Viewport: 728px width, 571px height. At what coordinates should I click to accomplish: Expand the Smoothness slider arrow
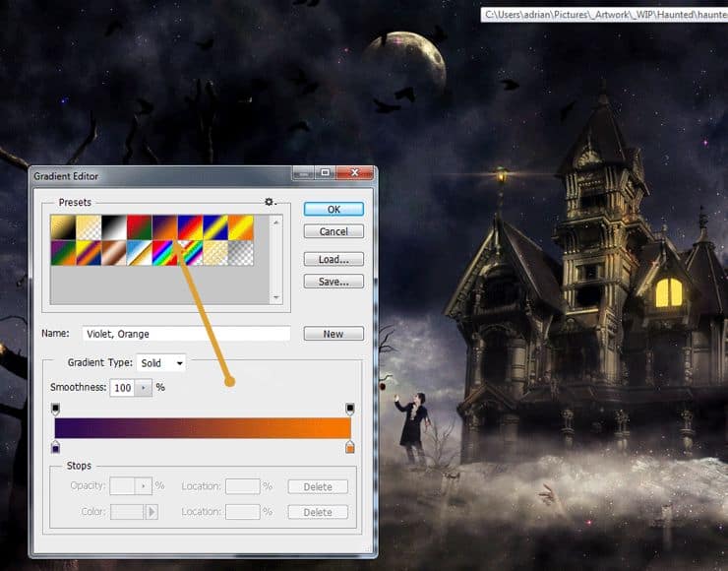click(x=144, y=388)
